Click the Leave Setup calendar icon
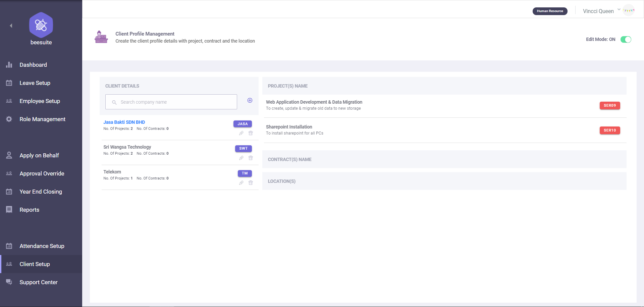Viewport: 644px width, 307px height. (9, 83)
